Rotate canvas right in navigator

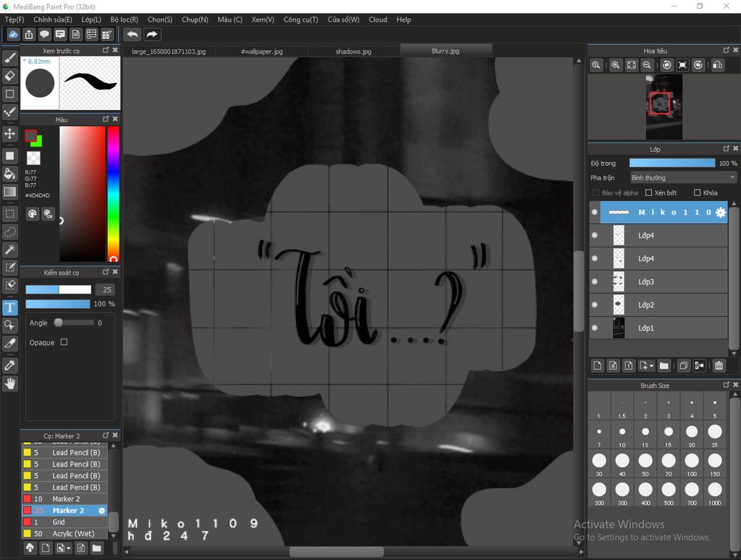coord(698,65)
